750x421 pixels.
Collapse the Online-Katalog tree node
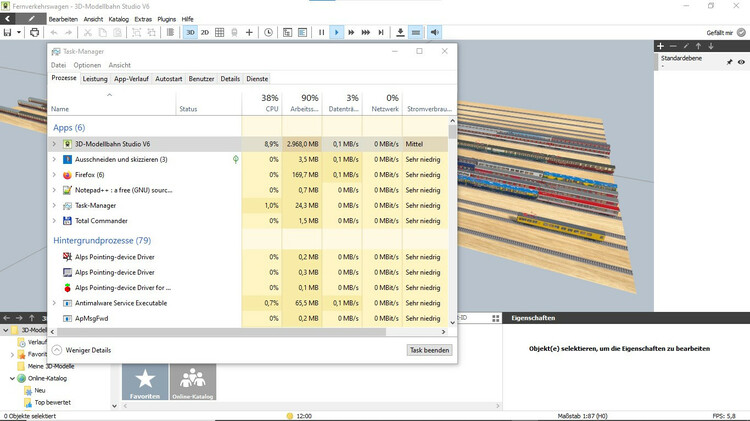tap(14, 379)
